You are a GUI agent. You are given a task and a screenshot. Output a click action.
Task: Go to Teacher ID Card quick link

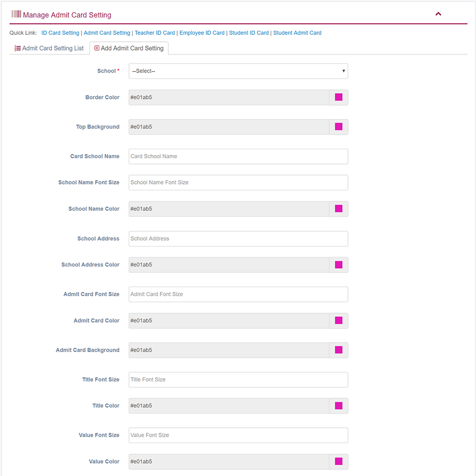point(154,33)
